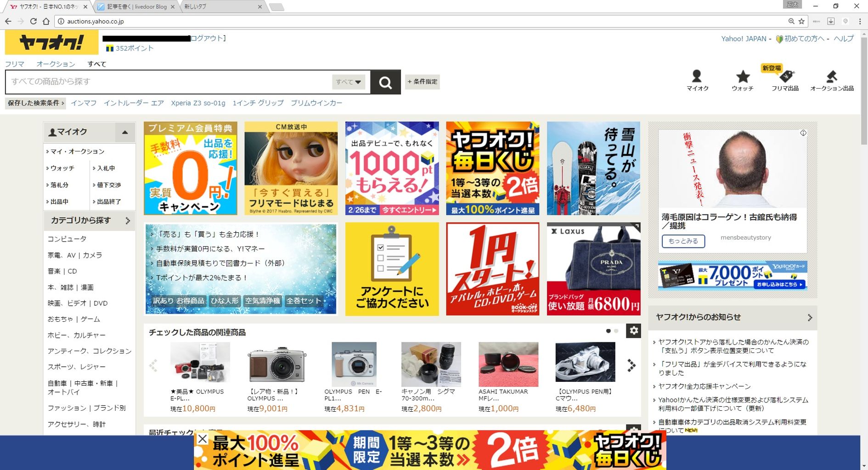Open the Yahoo! JAPAN link
The height and width of the screenshot is (470, 868).
point(744,39)
